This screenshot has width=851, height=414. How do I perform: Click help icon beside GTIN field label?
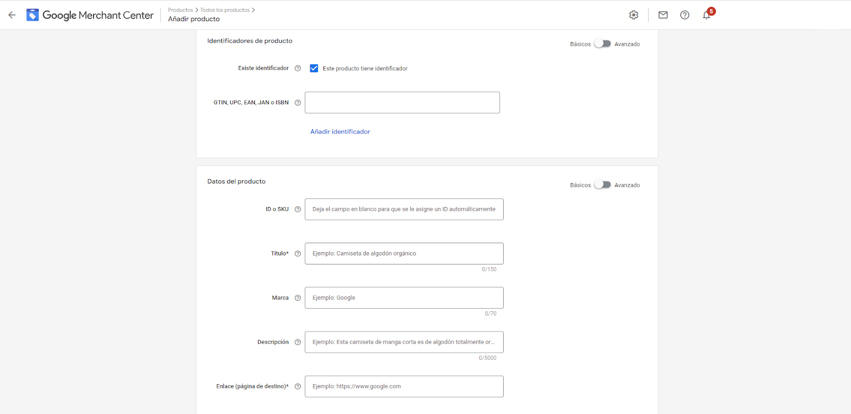pyautogui.click(x=298, y=103)
